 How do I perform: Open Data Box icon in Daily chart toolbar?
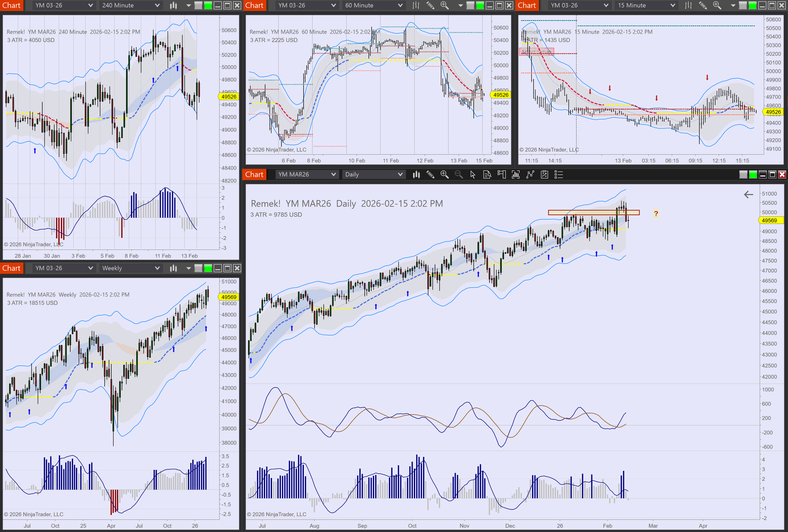pyautogui.click(x=487, y=175)
